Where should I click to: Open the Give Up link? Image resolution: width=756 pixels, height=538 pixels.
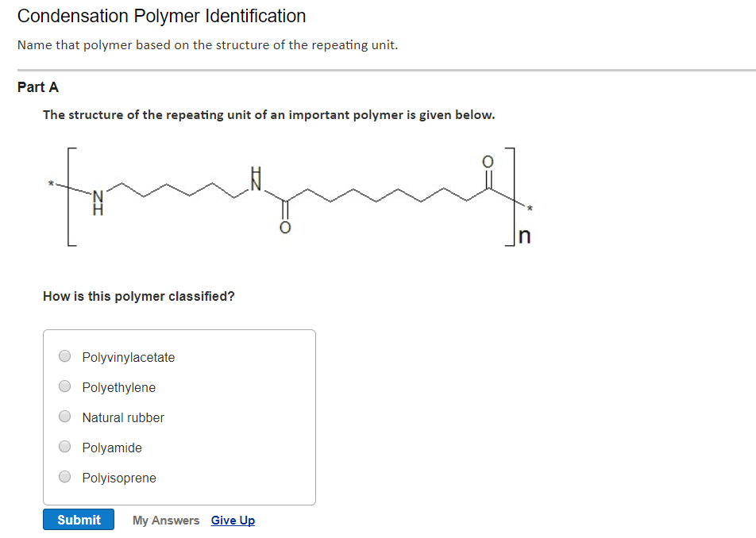[233, 520]
